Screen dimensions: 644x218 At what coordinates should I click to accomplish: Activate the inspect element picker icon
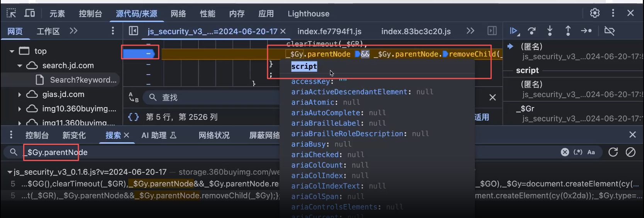tap(11, 14)
